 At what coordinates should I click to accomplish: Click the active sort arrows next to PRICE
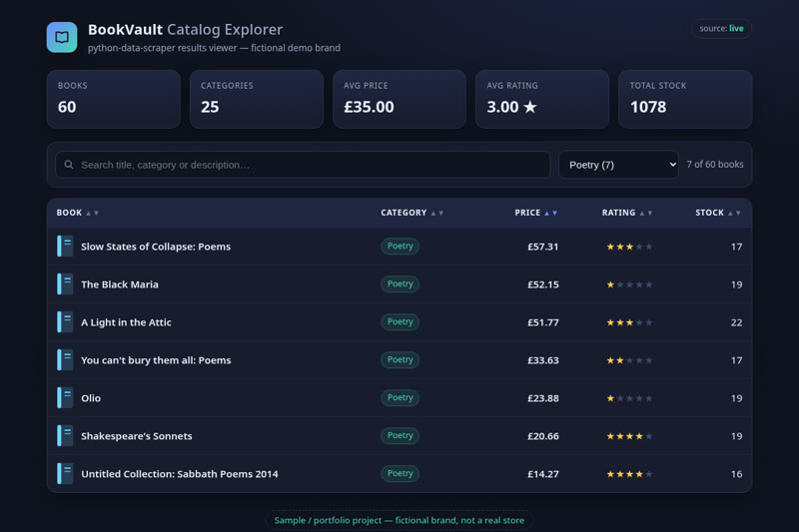tap(551, 213)
